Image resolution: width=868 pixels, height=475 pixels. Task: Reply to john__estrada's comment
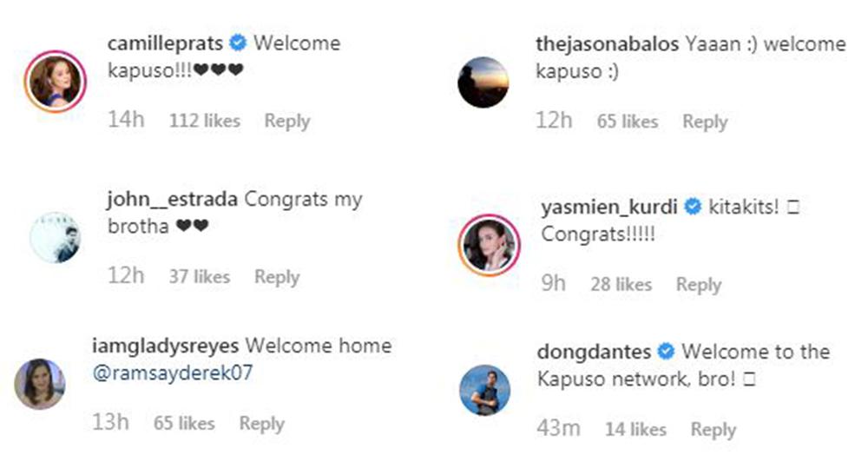point(277,277)
